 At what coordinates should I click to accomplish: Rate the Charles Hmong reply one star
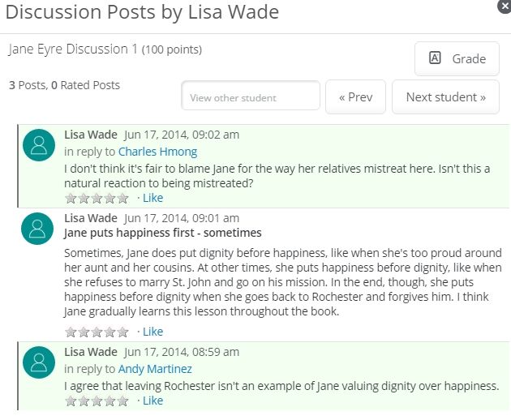[71, 198]
